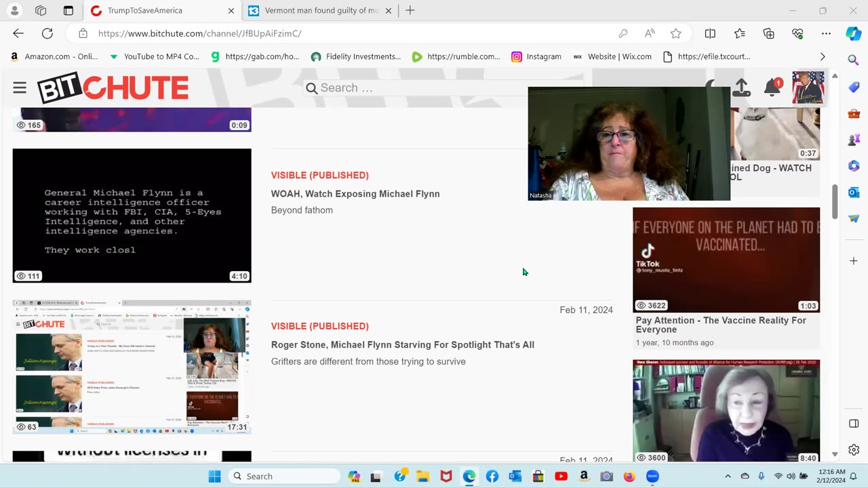The width and height of the screenshot is (868, 488).
Task: Click the Windows taskbar Search box
Action: pyautogui.click(x=284, y=476)
